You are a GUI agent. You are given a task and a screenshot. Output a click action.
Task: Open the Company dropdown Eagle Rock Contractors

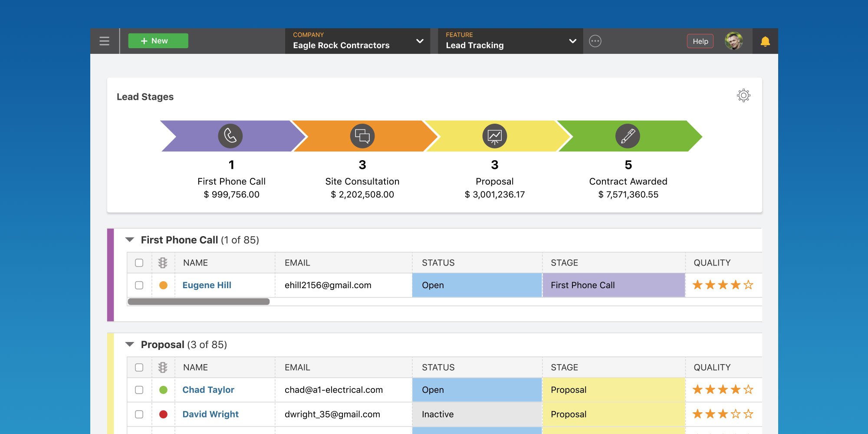click(x=357, y=41)
